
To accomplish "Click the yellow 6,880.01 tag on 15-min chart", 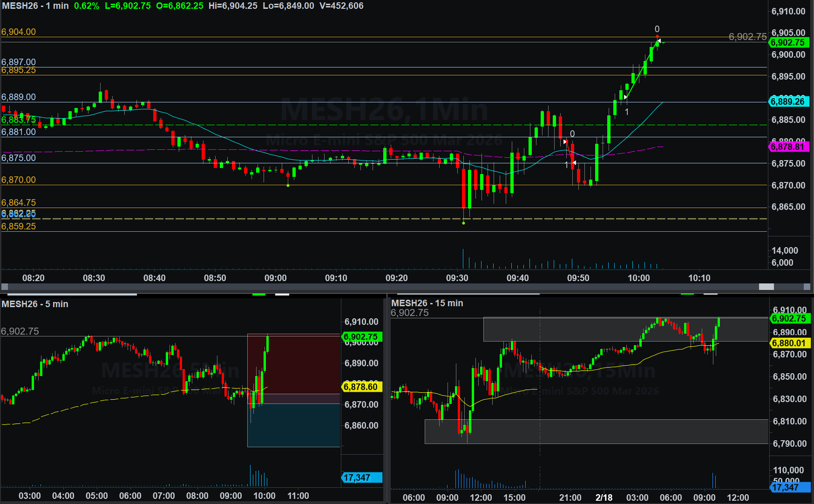I will point(790,343).
